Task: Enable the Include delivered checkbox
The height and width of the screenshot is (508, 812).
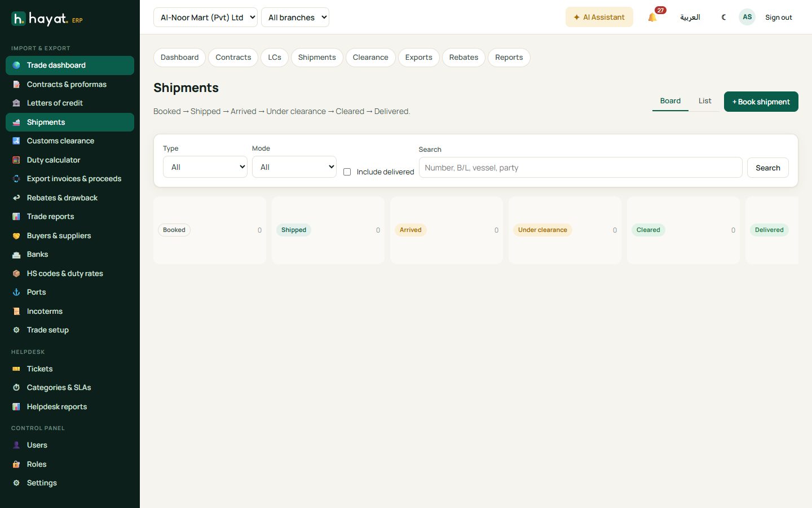Action: pyautogui.click(x=347, y=172)
